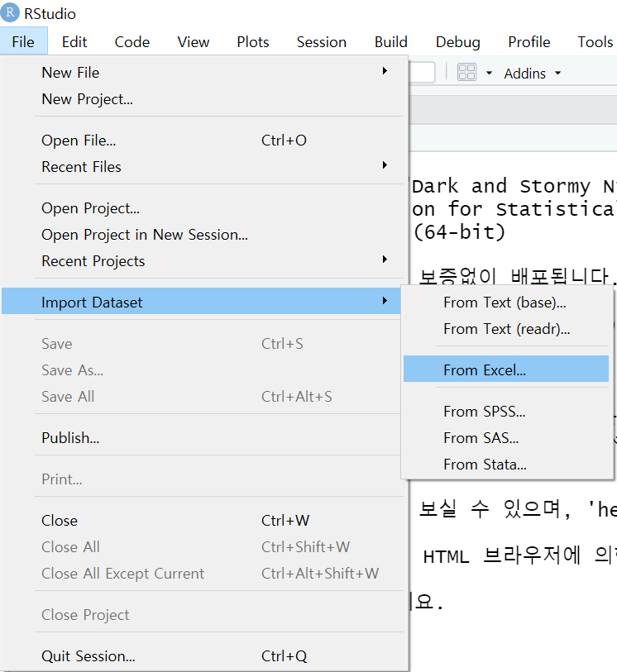
Task: Choose New Project... from File menu
Action: 201,99
